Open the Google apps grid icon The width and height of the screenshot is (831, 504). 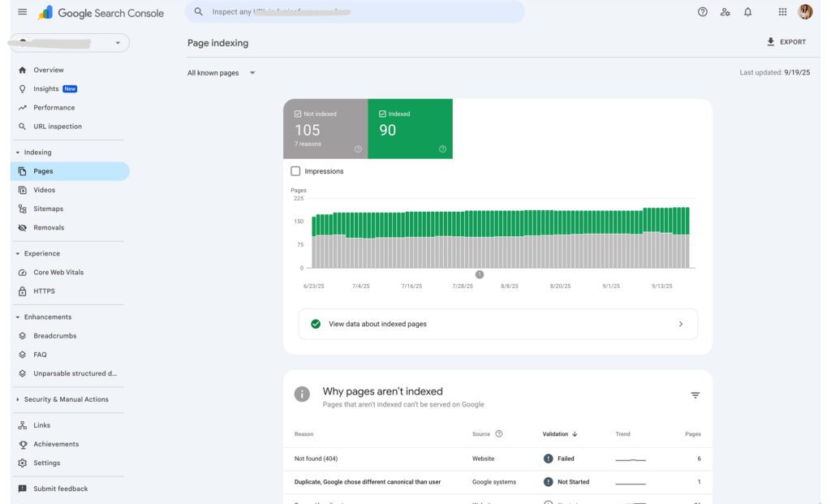(x=782, y=12)
